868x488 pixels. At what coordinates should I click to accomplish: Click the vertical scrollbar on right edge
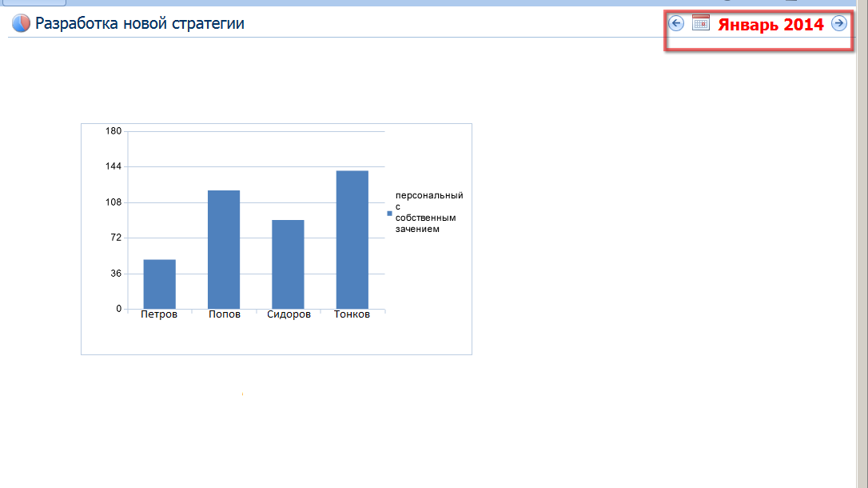point(862,240)
